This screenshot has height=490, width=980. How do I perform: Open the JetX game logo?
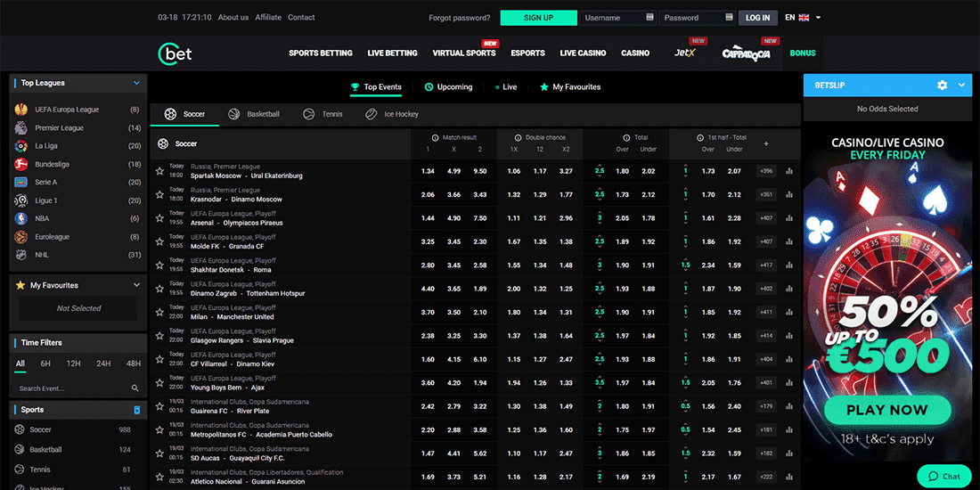[x=685, y=53]
